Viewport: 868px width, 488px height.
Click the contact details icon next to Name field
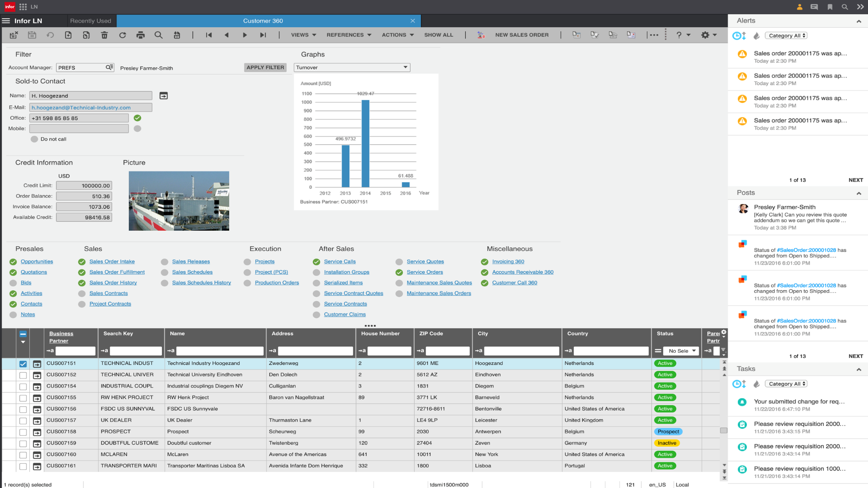click(164, 96)
